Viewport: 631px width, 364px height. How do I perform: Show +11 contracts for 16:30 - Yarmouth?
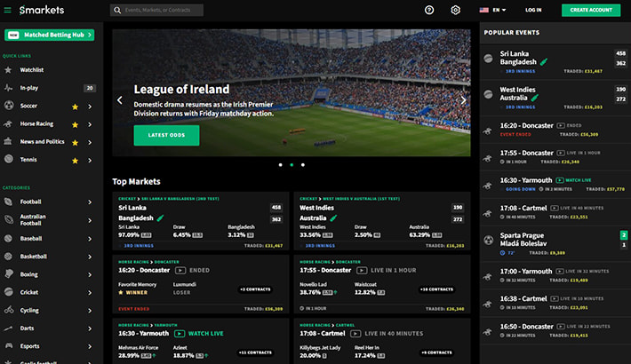(x=255, y=352)
